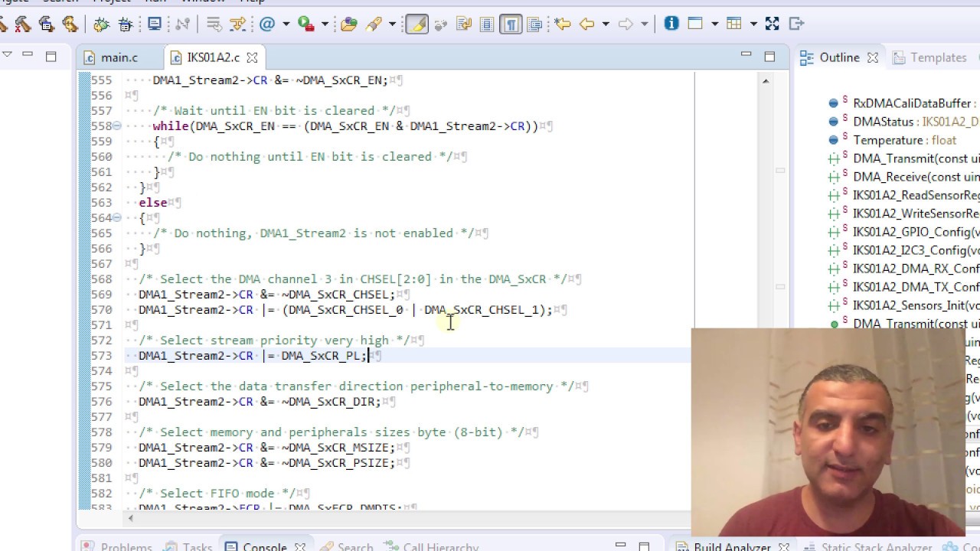The image size is (980, 551).
Task: Click line 573 DMA_SxCR_PL code text
Action: (253, 356)
